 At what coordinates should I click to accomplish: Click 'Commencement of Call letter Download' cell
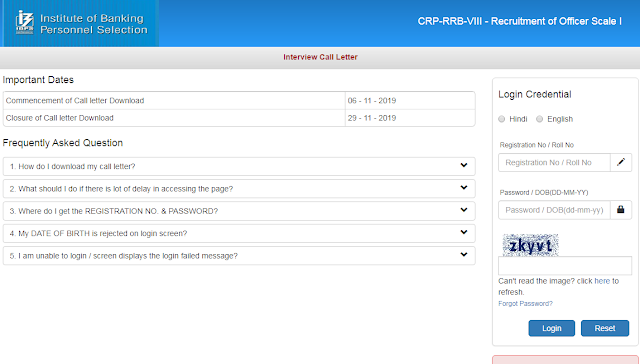point(174,101)
